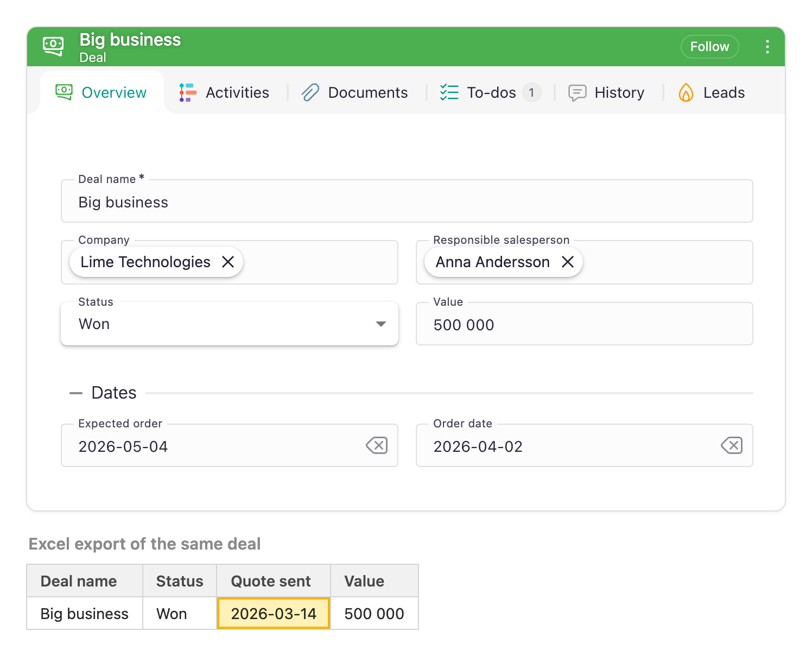Open the Status dropdown showing Won
Viewport: 812px width, 656px height.
pyautogui.click(x=230, y=324)
